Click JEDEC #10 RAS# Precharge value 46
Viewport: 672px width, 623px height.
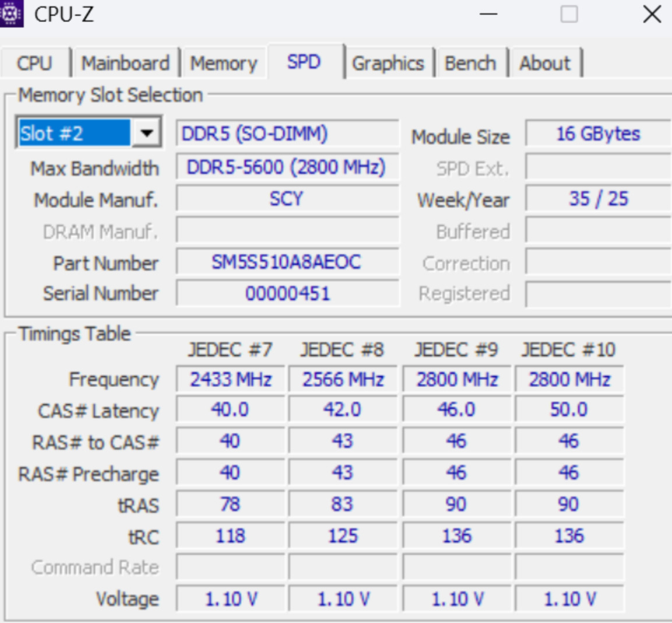pos(569,473)
